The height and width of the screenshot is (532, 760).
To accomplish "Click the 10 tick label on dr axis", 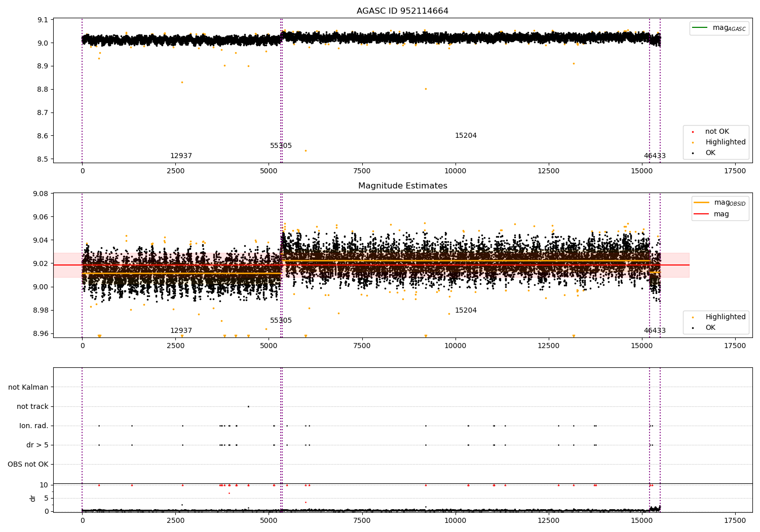I will coord(44,485).
